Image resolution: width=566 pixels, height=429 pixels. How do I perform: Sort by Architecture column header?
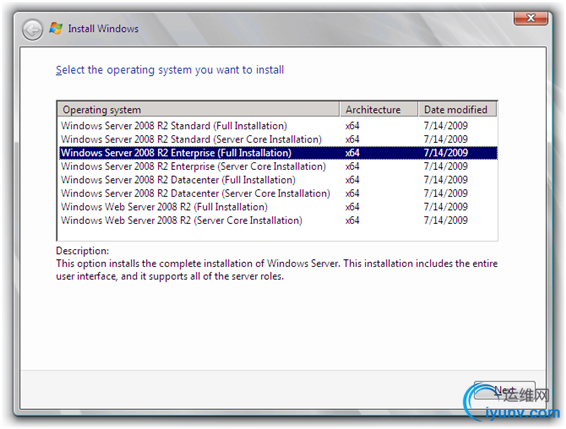point(379,109)
